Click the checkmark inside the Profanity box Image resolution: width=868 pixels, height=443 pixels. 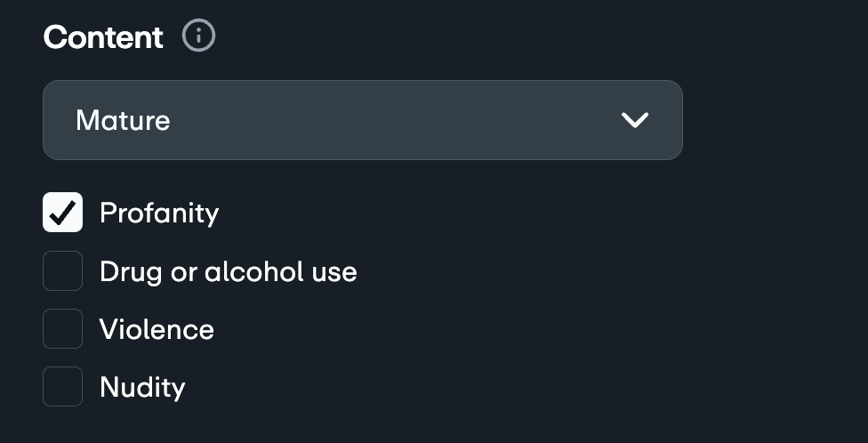(62, 213)
